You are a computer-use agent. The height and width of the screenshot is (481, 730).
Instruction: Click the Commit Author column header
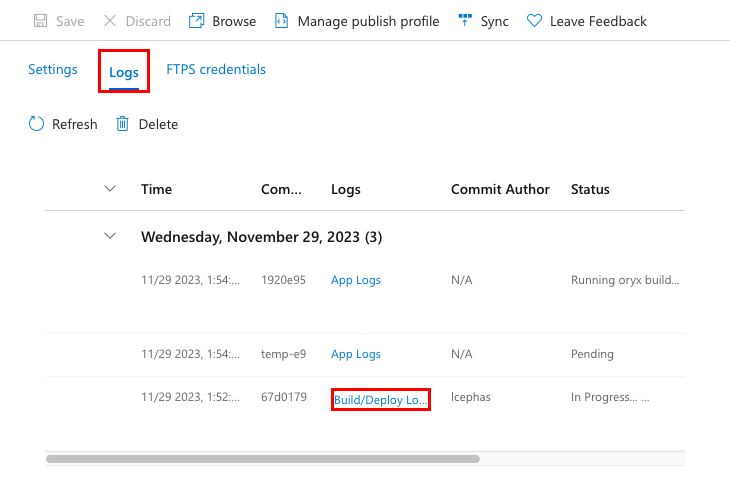tap(500, 189)
